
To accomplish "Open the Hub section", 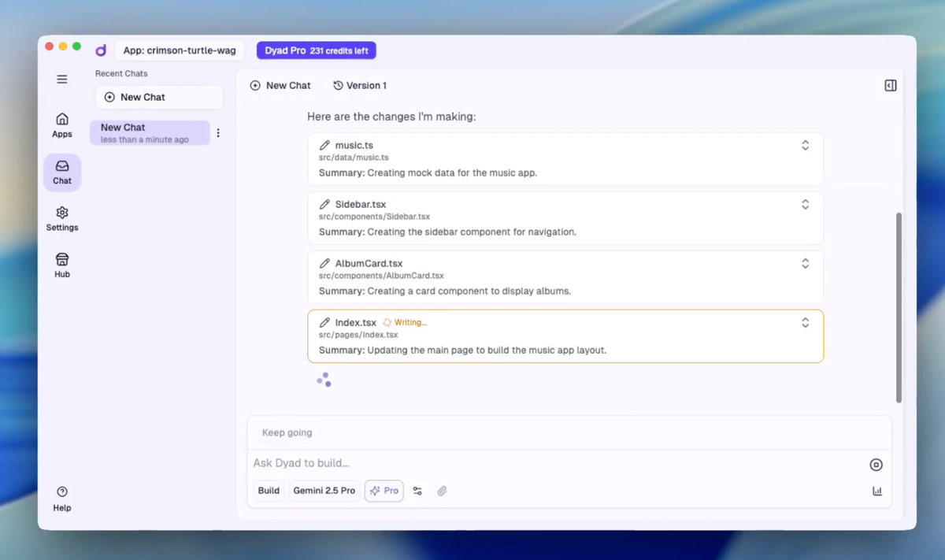I will [62, 265].
